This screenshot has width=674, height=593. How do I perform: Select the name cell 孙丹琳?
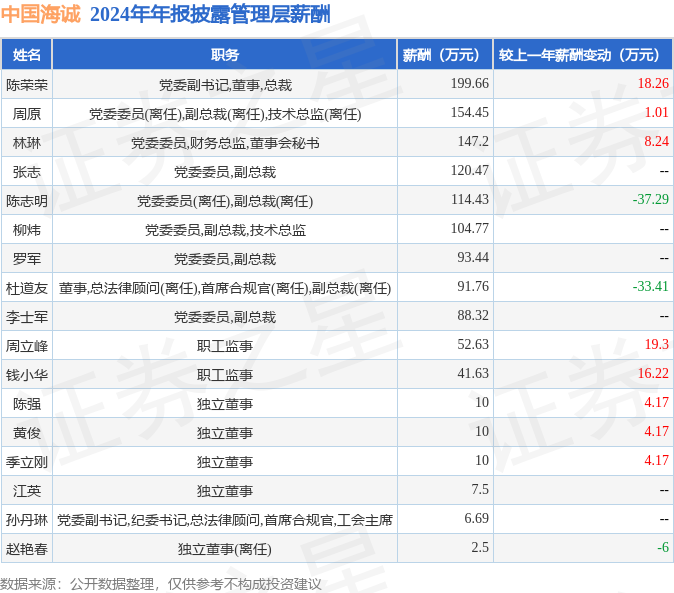click(27, 520)
